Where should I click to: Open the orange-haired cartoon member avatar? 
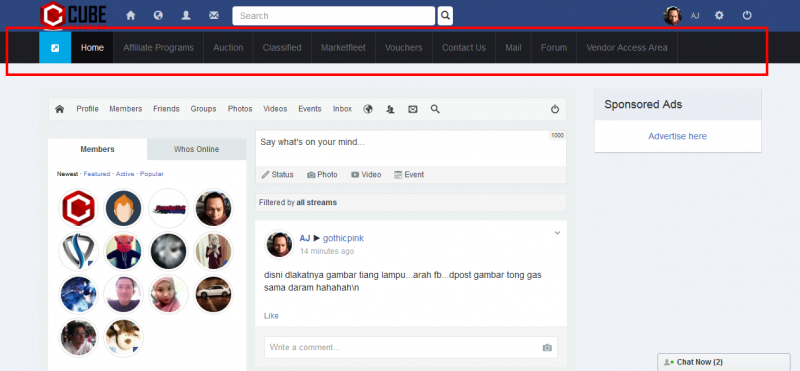pyautogui.click(x=123, y=208)
